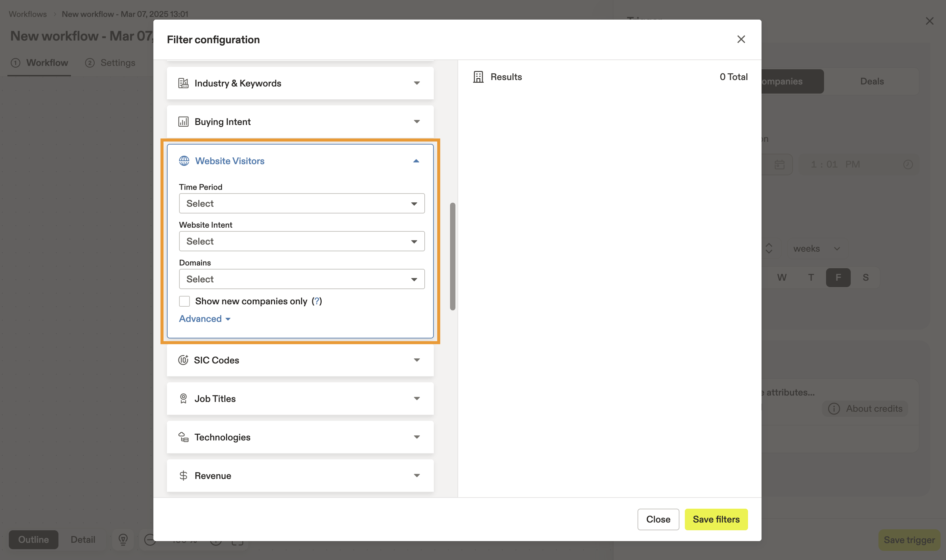Enable Show new companies only checkbox

(x=184, y=301)
